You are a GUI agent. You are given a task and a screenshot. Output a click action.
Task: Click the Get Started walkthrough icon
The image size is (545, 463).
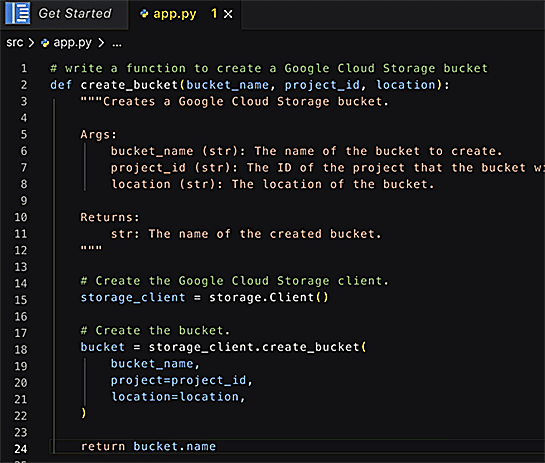tap(17, 13)
